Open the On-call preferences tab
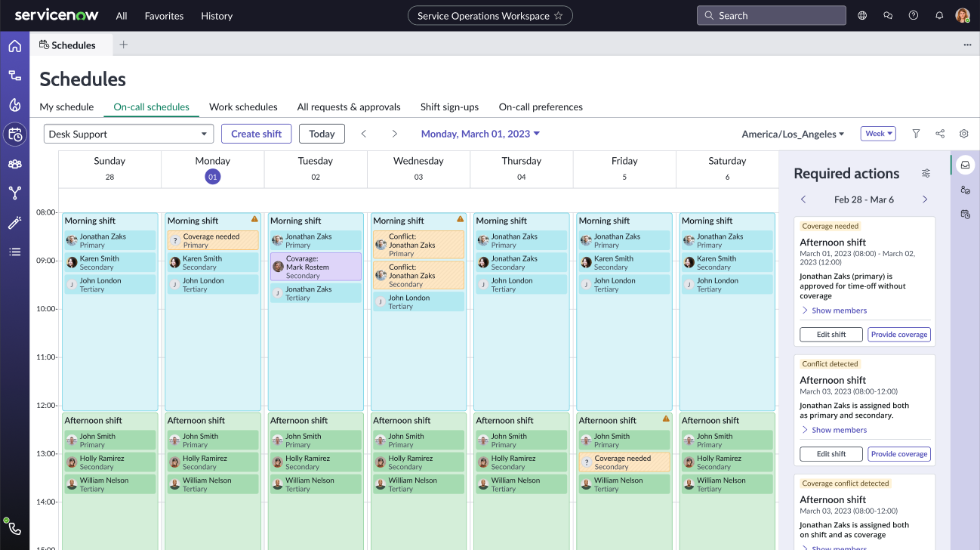This screenshot has height=550, width=980. click(541, 107)
